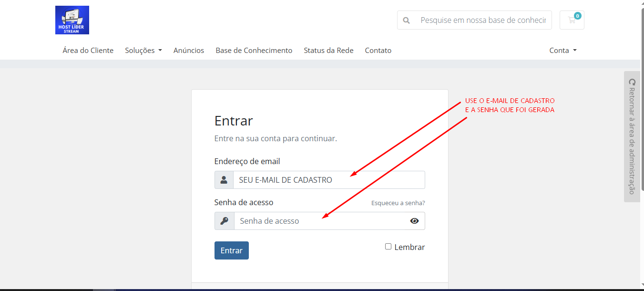Click the return arrow icon on side tab
This screenshot has width=644, height=291.
point(632,82)
